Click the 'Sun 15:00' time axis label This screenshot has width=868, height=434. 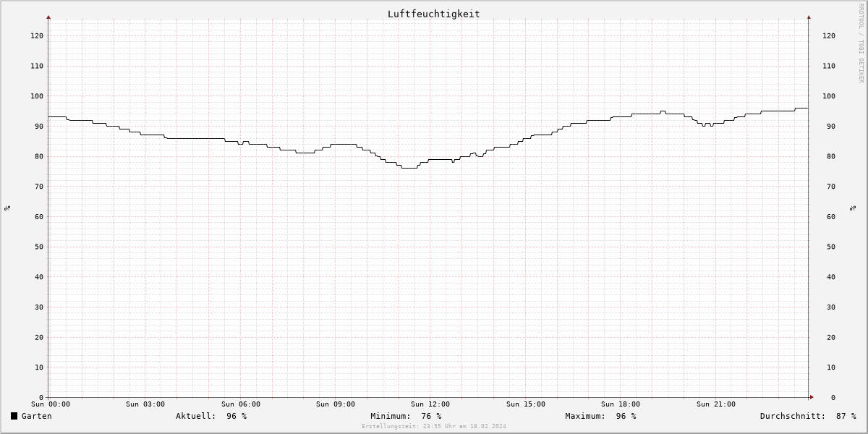[526, 404]
